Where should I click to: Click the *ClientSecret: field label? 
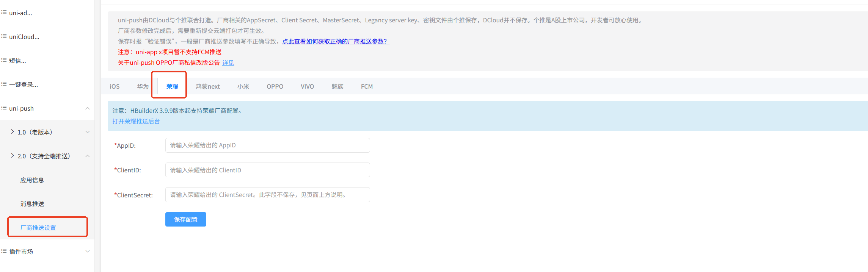(133, 195)
